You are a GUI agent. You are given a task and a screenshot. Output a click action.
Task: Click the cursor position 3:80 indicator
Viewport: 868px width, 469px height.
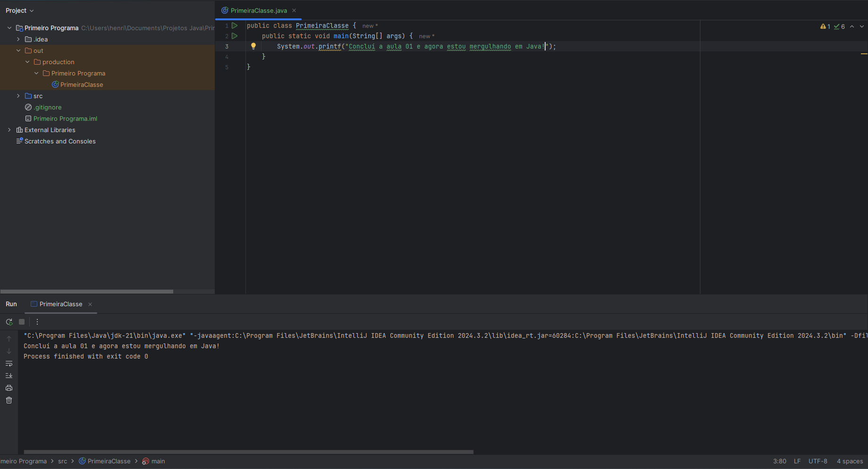[780, 461]
